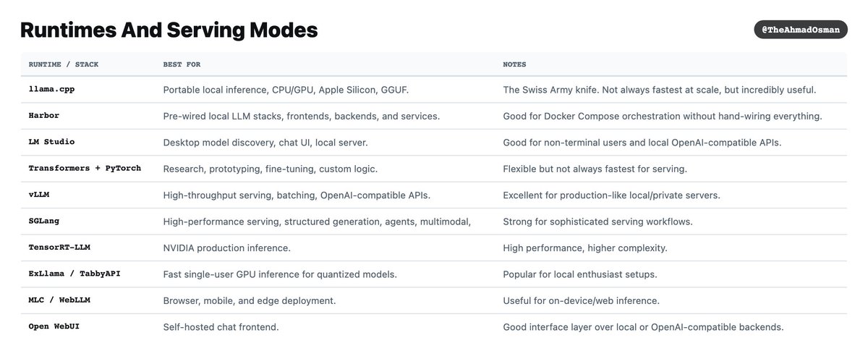Click the High performance, higher complexity note
868x359 pixels.
[x=585, y=248]
